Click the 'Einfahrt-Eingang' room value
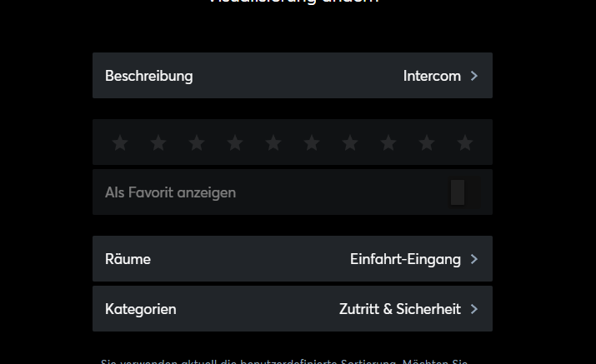Screen dimensions: 596x364 coord(405,259)
